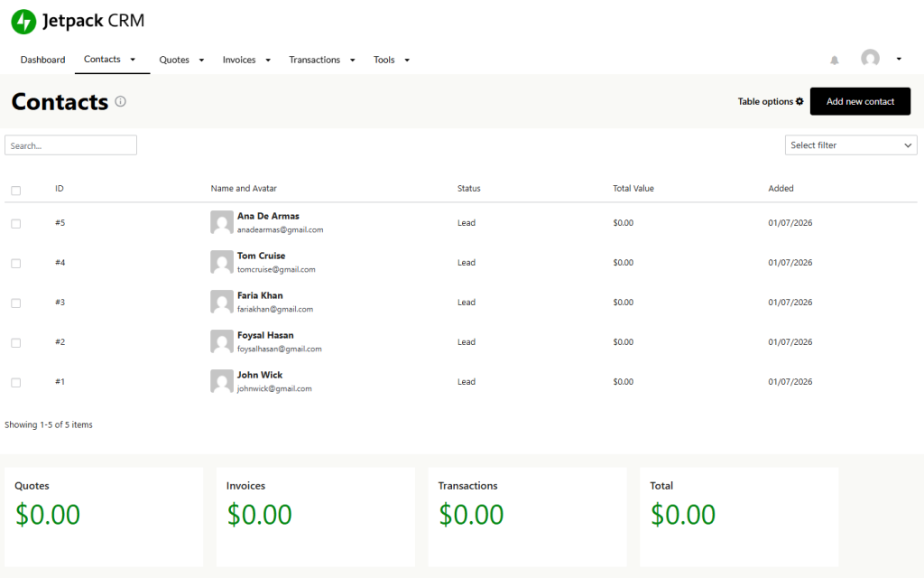Go to the Dashboard menu item
Image resolution: width=924 pixels, height=578 pixels.
tap(43, 60)
